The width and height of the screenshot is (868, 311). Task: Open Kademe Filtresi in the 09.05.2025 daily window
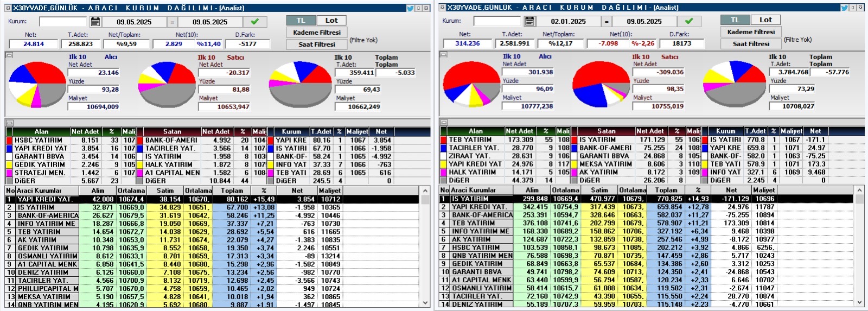(x=317, y=33)
